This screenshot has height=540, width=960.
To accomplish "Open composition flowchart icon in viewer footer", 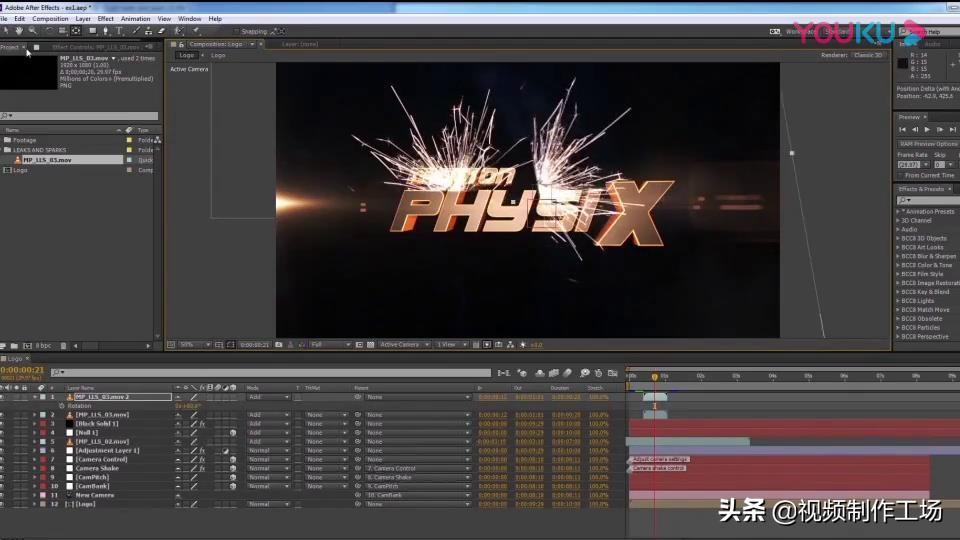I will [510, 345].
